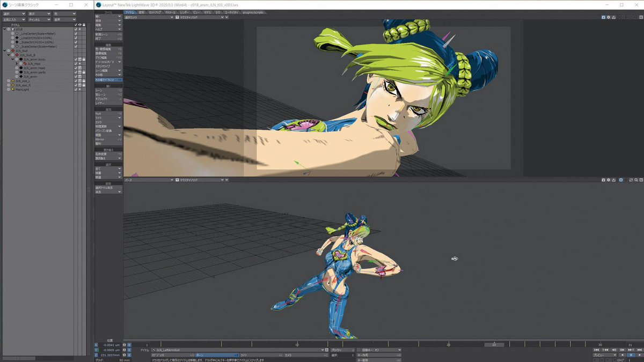Open the 色 dropdown in Scene Editor
Viewport: 644px width, 362px height.
64,14
